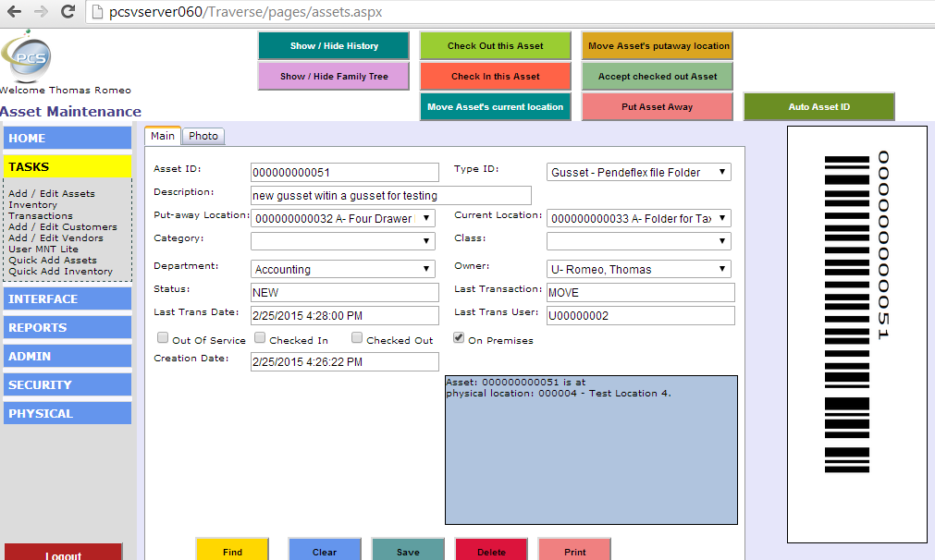935x560 pixels.
Task: Click the Creation Date field
Action: pyautogui.click(x=345, y=361)
